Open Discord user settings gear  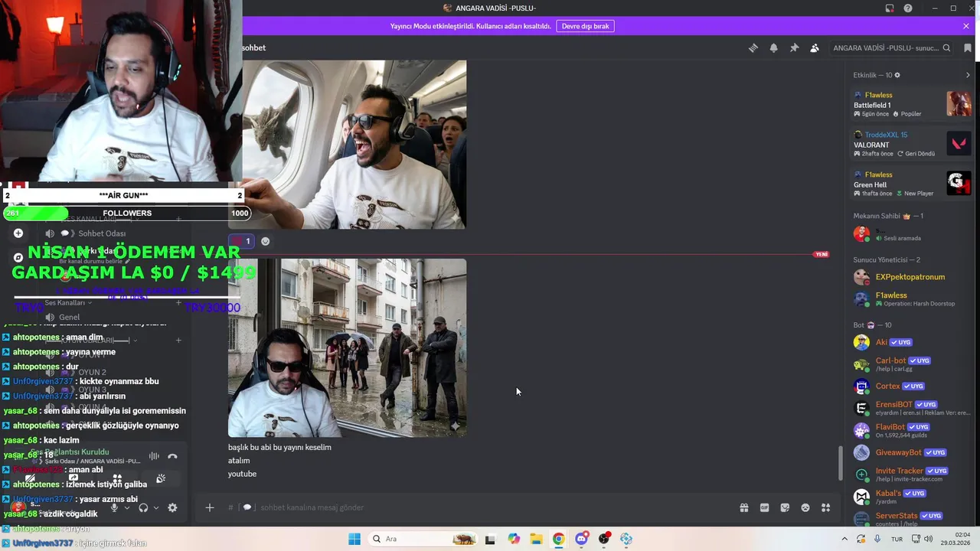click(172, 507)
